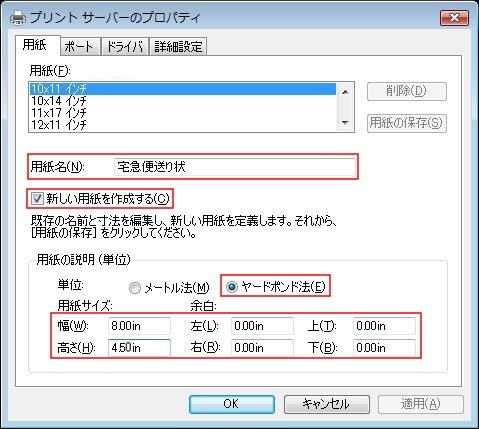479x429 pixels.
Task: Go to the 詳細設定 tab
Action: point(178,46)
